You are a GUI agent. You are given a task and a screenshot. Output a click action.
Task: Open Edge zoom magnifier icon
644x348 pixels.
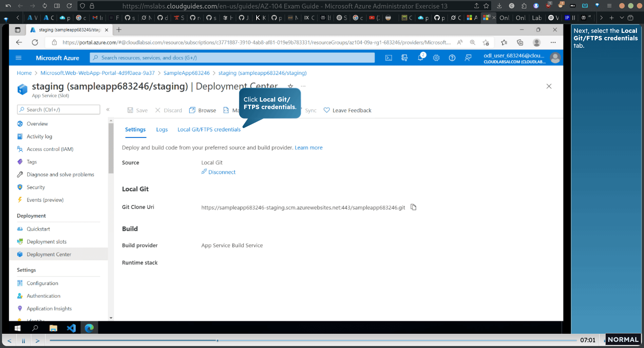[472, 42]
